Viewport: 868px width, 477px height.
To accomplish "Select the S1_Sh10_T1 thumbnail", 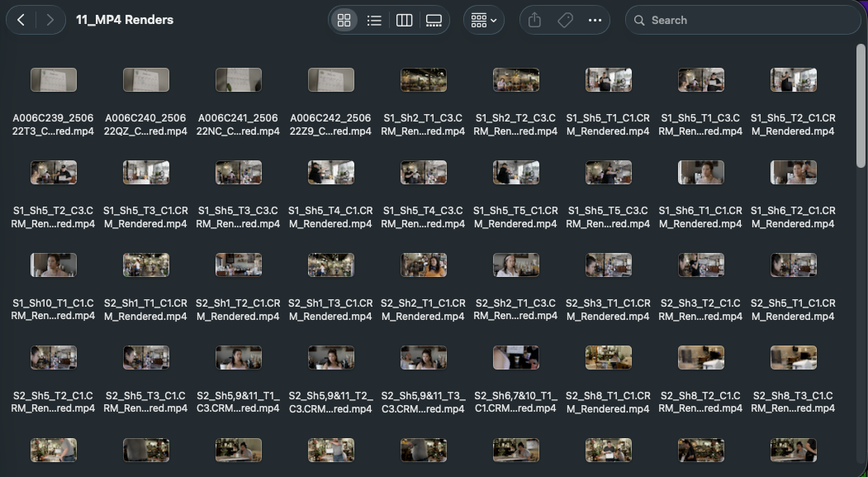I will pos(54,265).
